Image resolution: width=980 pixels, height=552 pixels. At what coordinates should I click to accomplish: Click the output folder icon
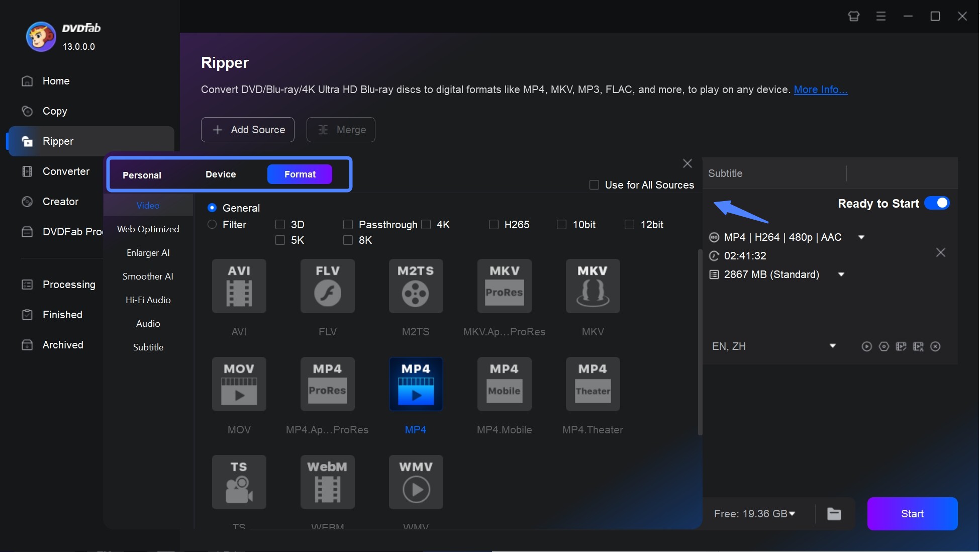[x=835, y=513]
